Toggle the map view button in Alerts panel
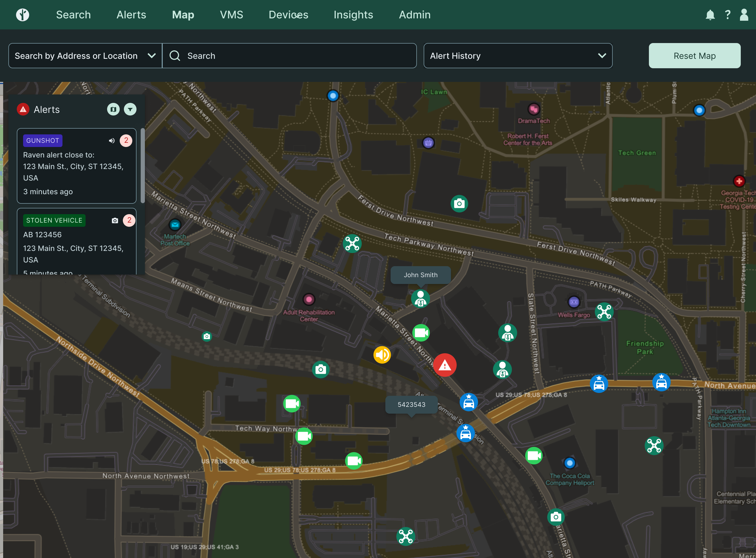756x558 pixels. (x=113, y=109)
